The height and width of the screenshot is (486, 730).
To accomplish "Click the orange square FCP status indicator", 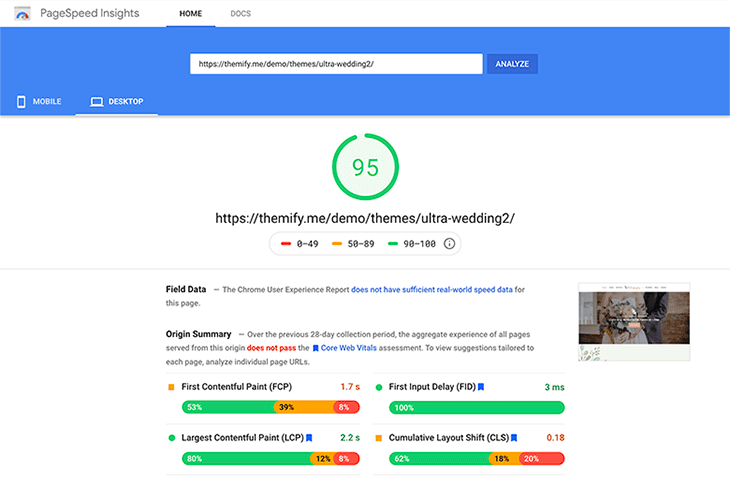I will 171,387.
